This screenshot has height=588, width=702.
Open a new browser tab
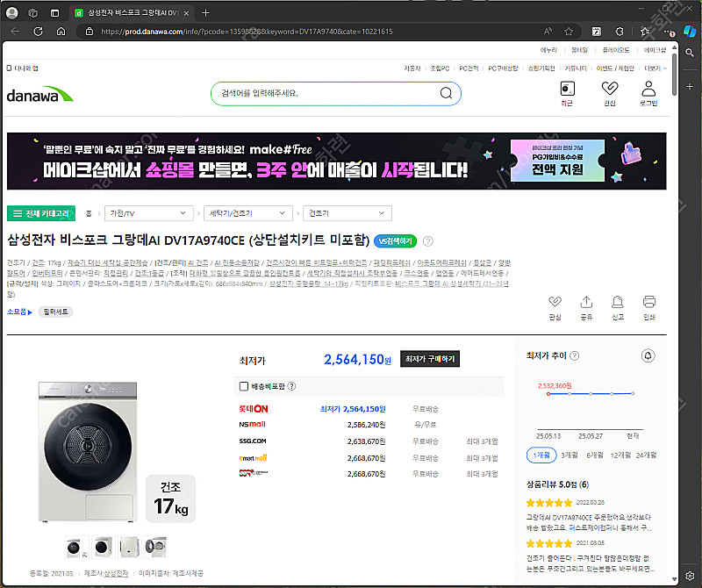tap(205, 13)
